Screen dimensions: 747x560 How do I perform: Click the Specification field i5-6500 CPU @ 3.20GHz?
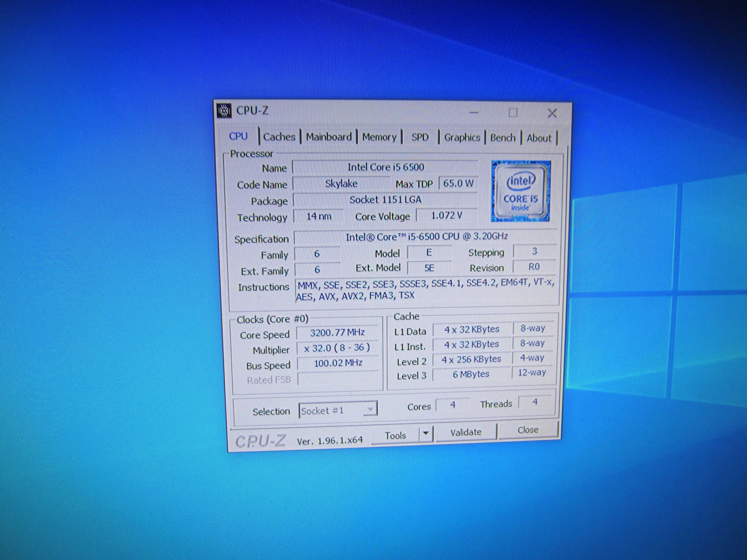tap(425, 237)
